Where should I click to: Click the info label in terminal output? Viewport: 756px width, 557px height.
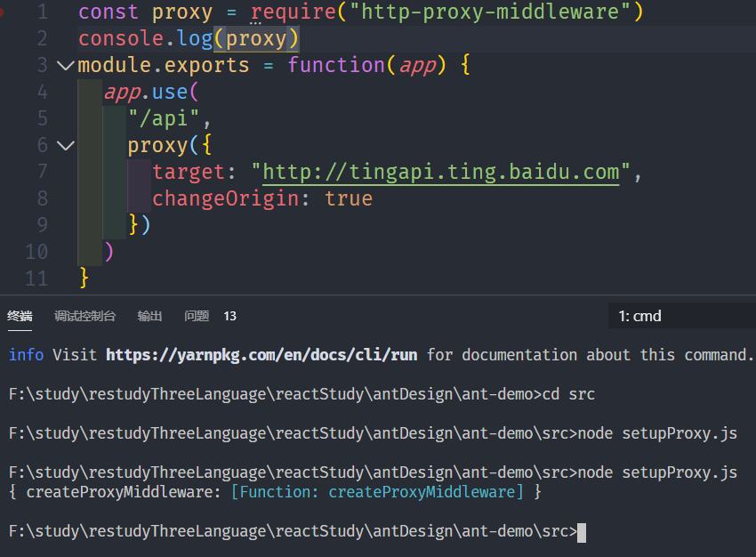[26, 355]
